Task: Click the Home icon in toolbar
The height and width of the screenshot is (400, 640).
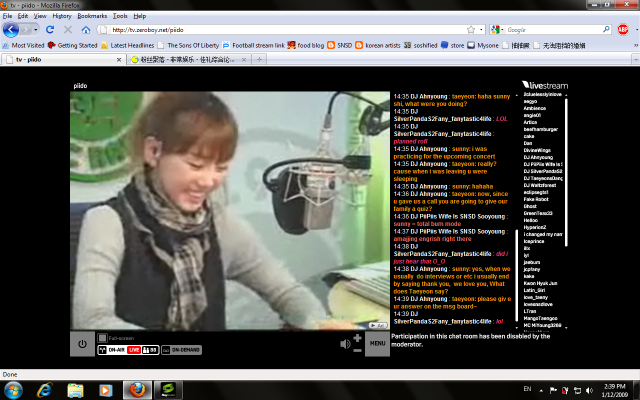Action: click(86, 30)
